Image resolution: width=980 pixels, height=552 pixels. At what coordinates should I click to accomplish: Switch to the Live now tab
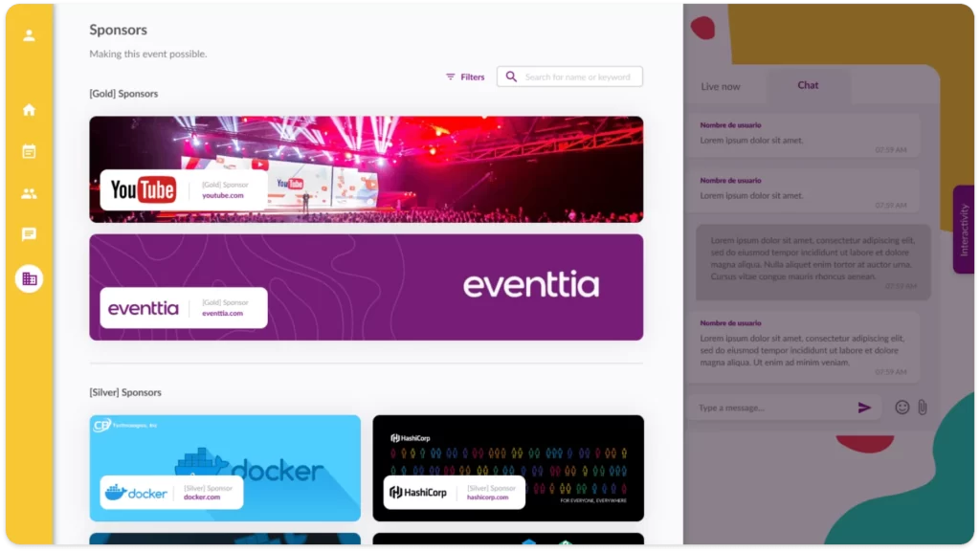720,86
